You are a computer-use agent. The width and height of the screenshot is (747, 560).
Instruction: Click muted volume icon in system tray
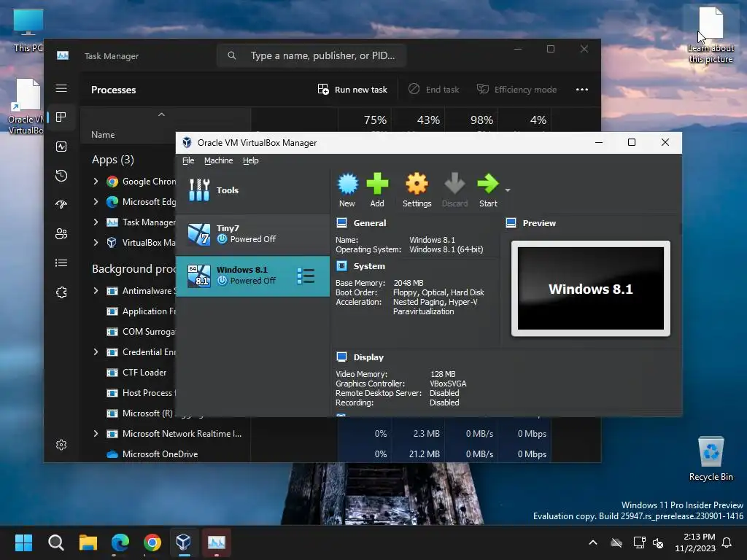click(x=658, y=542)
